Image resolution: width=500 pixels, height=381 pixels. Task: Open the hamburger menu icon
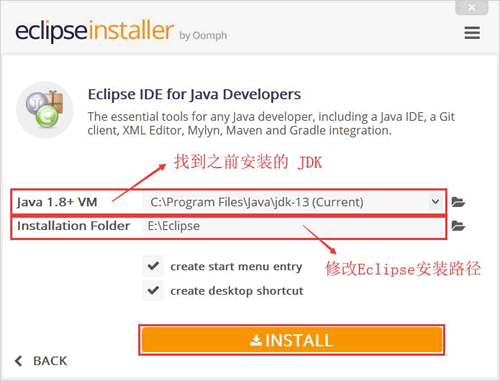[472, 33]
